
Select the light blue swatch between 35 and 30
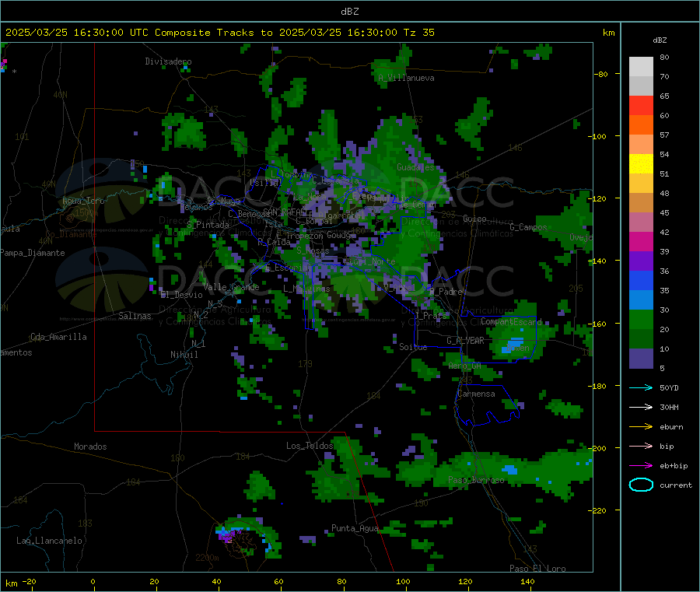[641, 300]
